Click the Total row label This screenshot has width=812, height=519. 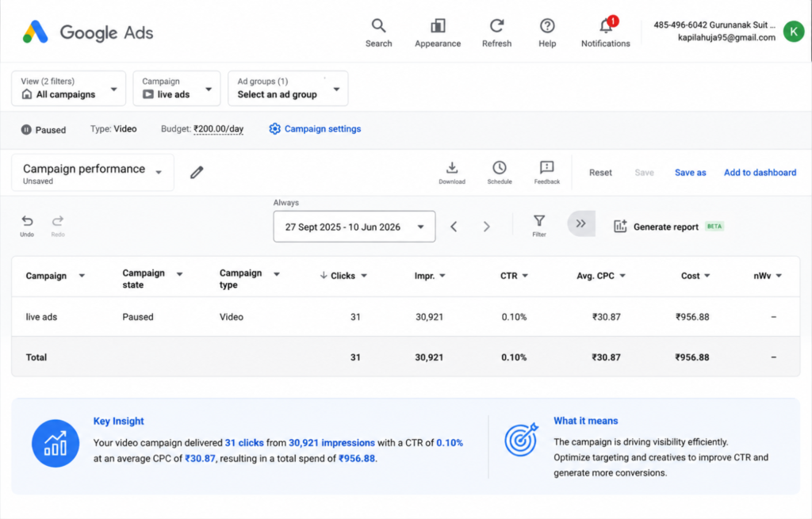tap(36, 357)
